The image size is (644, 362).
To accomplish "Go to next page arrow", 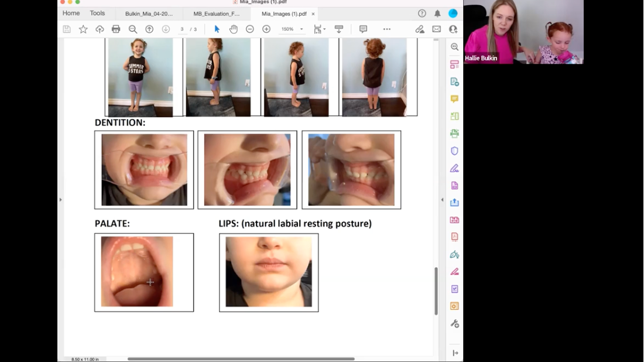I will pyautogui.click(x=166, y=29).
